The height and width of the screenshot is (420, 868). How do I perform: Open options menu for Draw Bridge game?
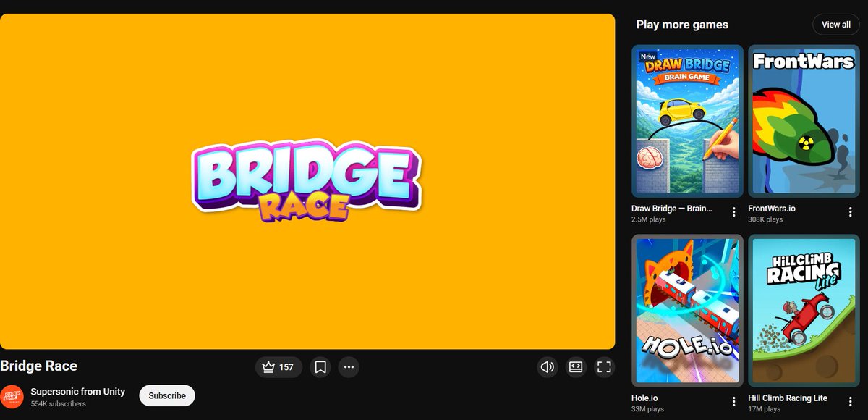point(733,212)
